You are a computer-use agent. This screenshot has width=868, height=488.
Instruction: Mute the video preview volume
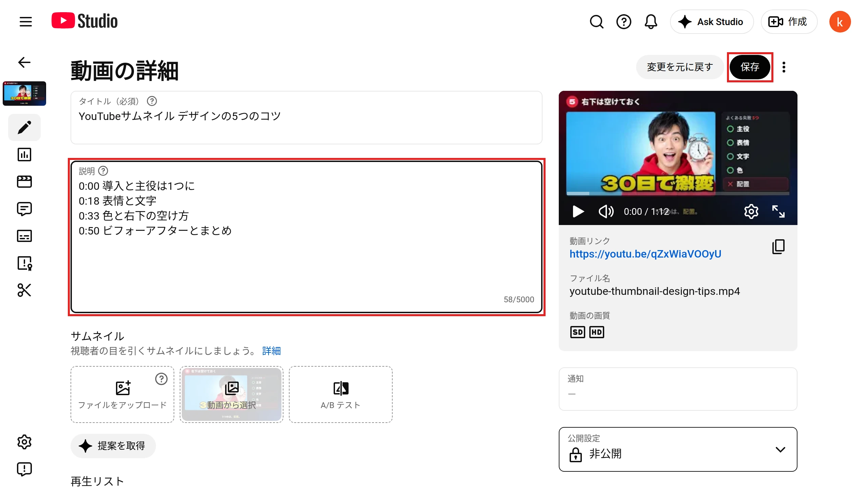pos(606,211)
